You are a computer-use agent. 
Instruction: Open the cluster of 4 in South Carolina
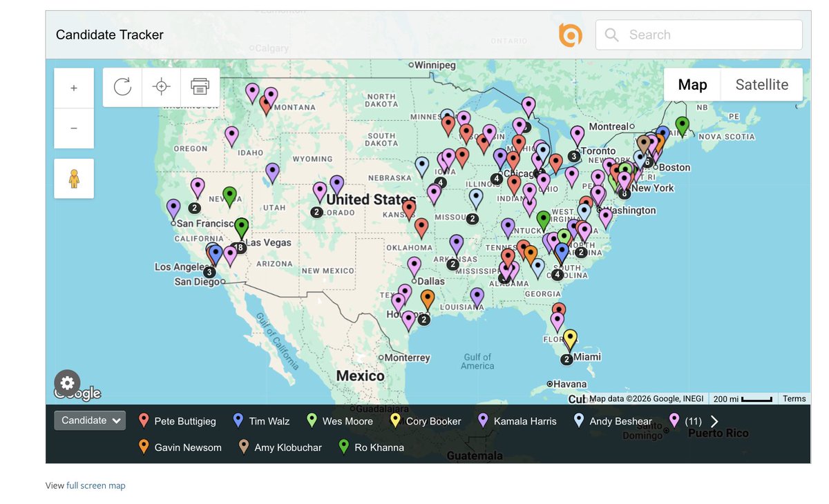tap(557, 274)
